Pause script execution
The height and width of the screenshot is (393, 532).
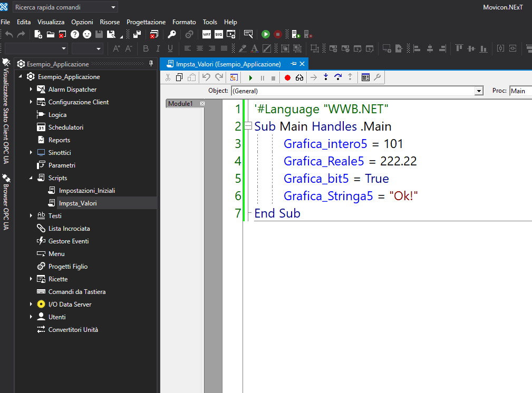pyautogui.click(x=262, y=78)
